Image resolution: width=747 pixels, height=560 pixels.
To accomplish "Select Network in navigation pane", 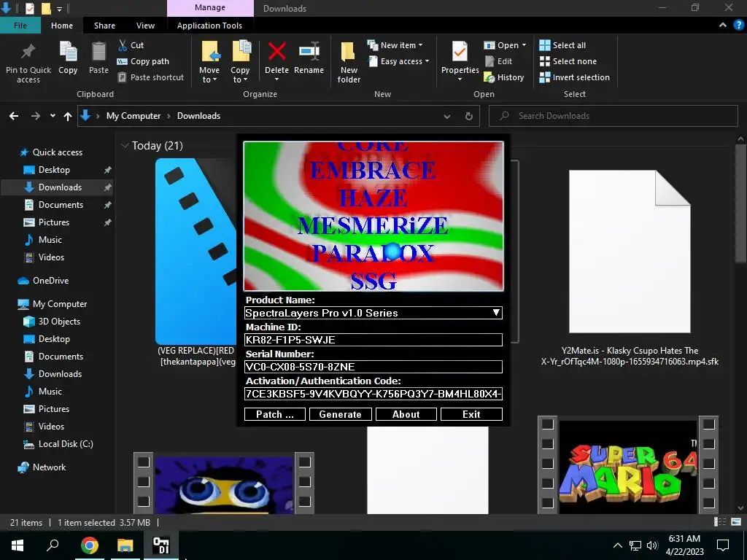I will (42, 467).
